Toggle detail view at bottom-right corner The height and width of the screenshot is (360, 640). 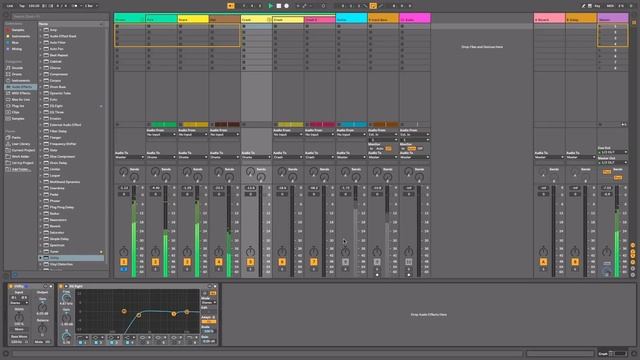pos(634,353)
